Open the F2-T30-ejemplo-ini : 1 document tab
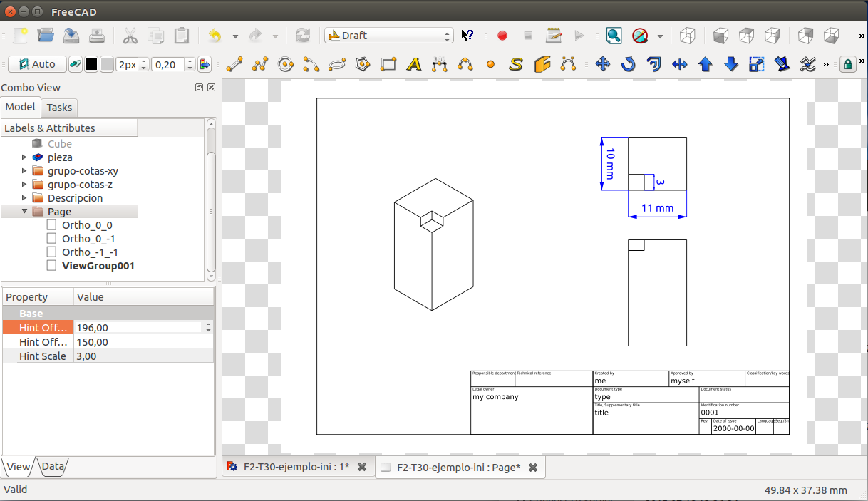The image size is (868, 501). click(296, 467)
